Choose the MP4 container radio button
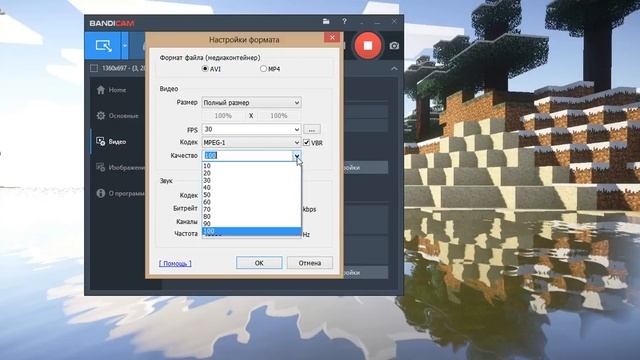640x360 pixels. tap(263, 69)
